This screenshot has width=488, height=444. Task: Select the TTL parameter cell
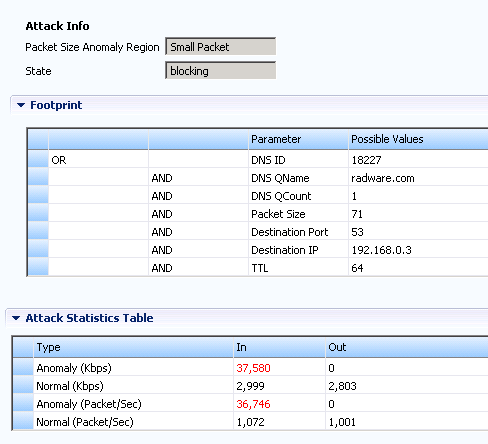click(298, 268)
